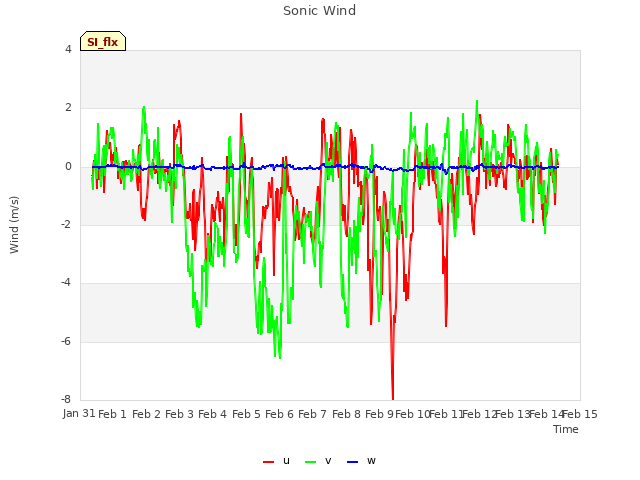Click the green v peak near Feb 12
Image resolution: width=640 pixels, height=480 pixels.
click(477, 102)
